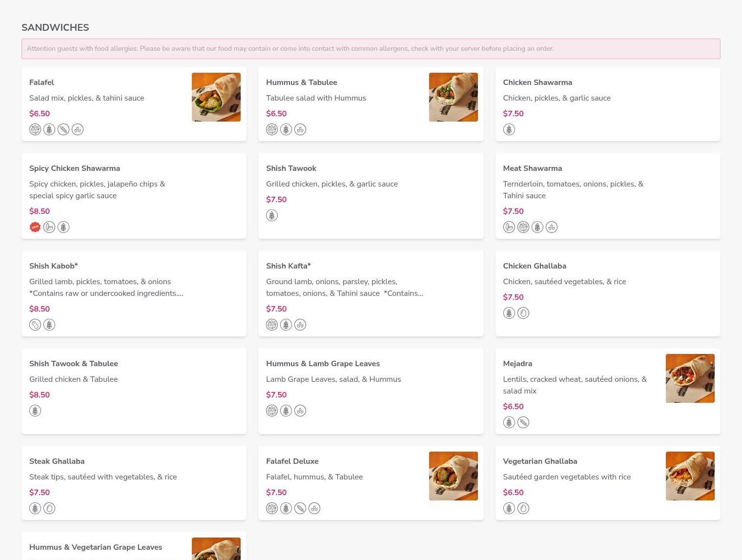This screenshot has width=742, height=560.
Task: Click the food allergies attention banner
Action: pos(371,49)
